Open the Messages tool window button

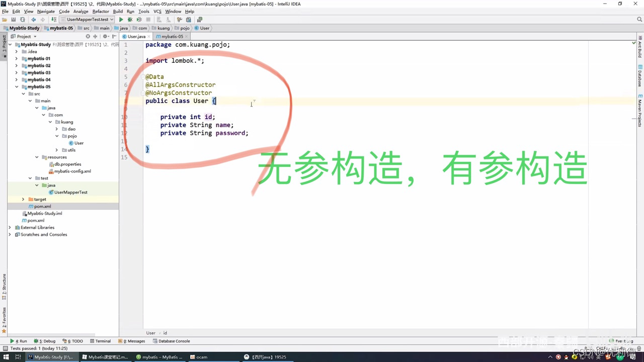click(131, 341)
